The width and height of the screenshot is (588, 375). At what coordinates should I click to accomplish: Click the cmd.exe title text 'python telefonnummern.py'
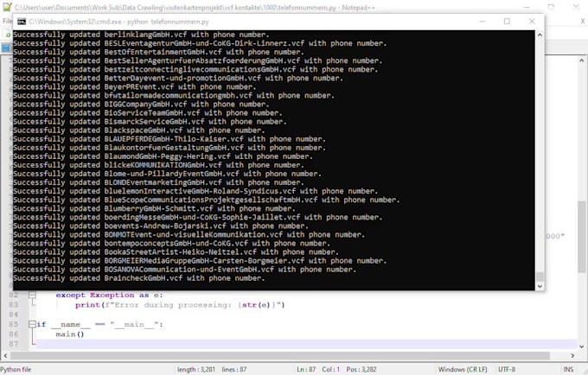169,22
